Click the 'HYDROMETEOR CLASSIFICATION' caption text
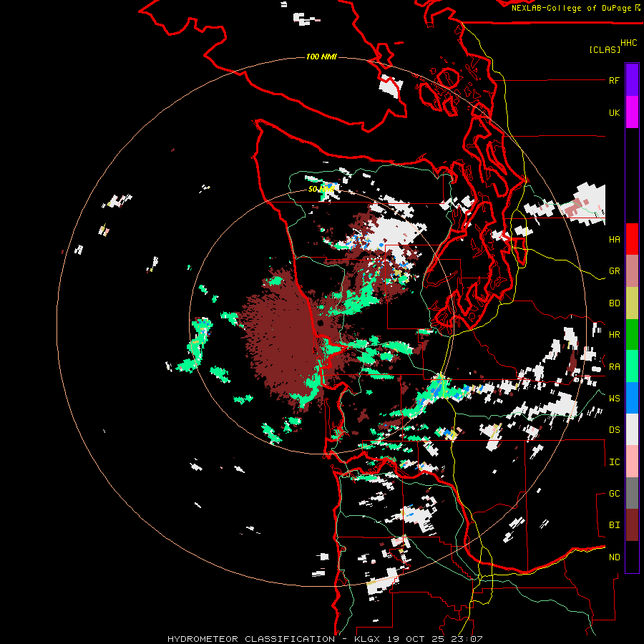Viewport: 644px width, 644px height. coord(251,639)
